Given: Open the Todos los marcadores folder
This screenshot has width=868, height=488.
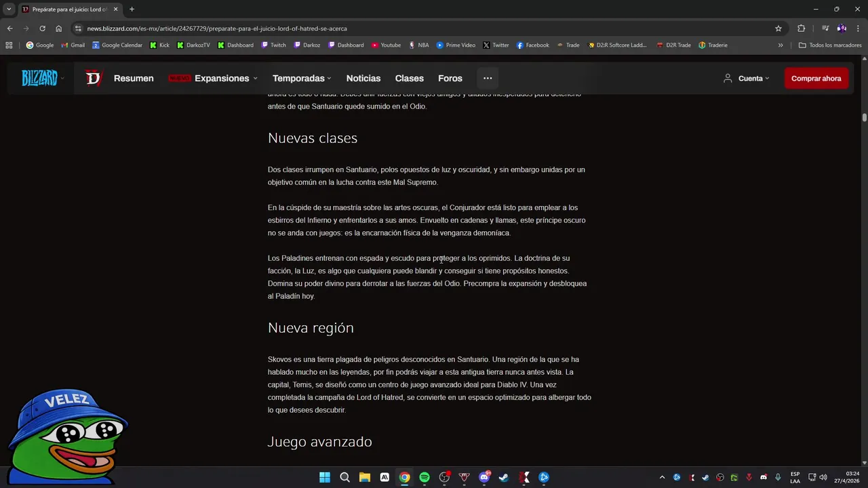Looking at the screenshot, I should pyautogui.click(x=830, y=45).
